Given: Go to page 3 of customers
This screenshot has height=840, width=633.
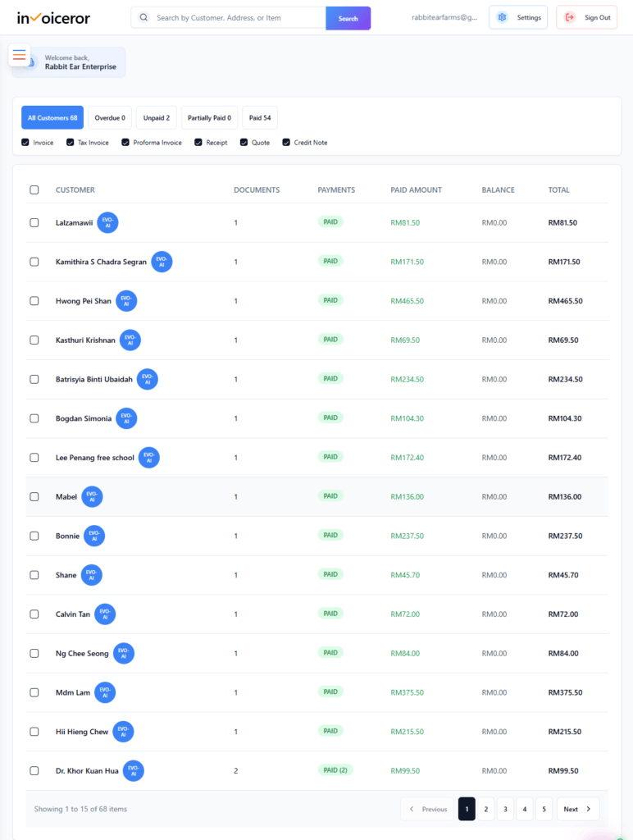Looking at the screenshot, I should pos(505,808).
